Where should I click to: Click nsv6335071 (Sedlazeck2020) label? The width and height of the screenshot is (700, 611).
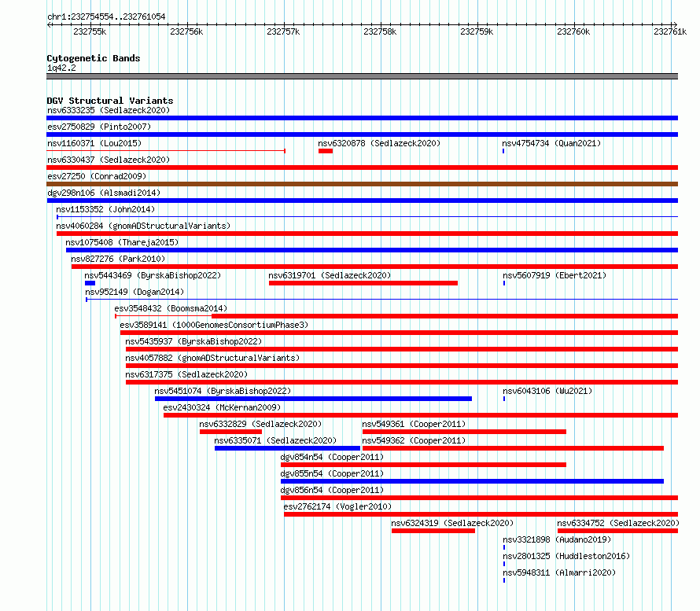click(x=275, y=440)
